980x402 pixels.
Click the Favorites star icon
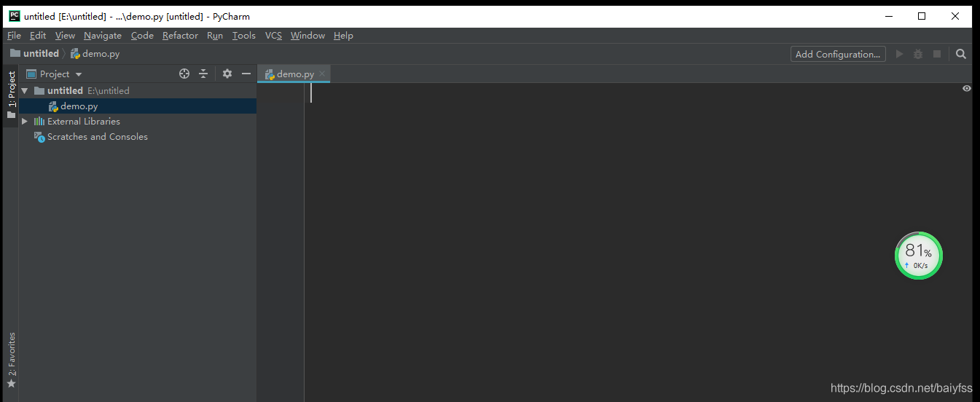click(11, 383)
